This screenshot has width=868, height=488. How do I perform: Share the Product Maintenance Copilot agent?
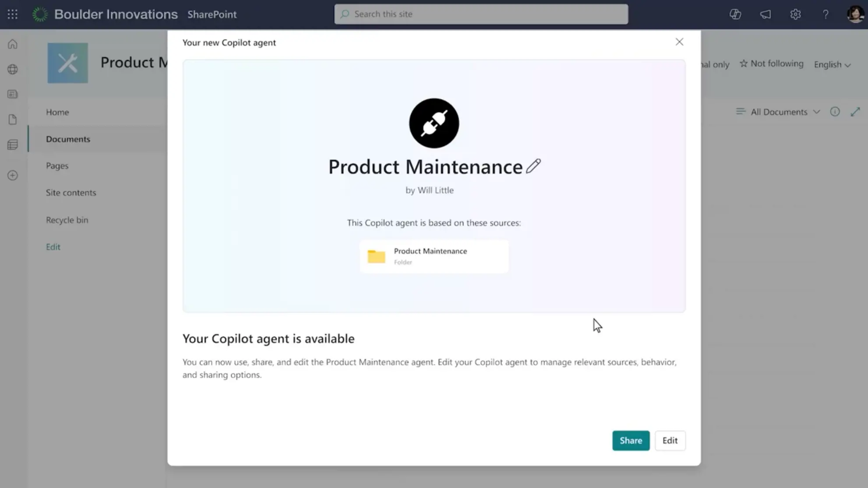631,440
